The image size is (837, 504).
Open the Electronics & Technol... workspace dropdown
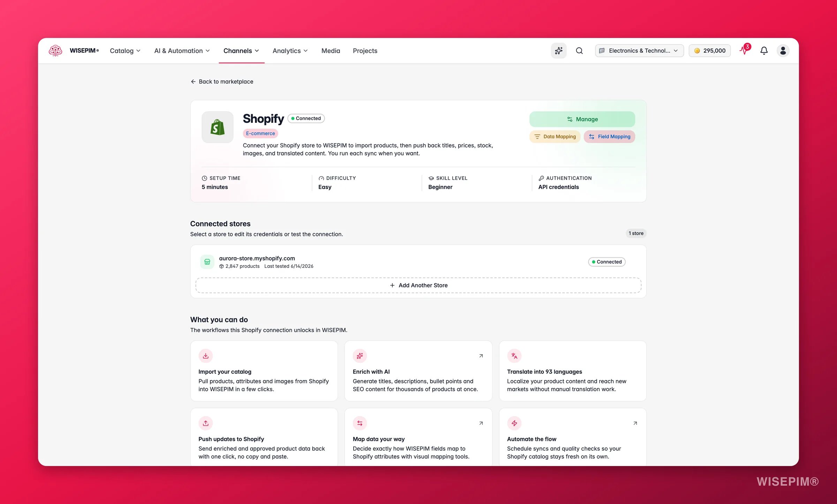(639, 51)
